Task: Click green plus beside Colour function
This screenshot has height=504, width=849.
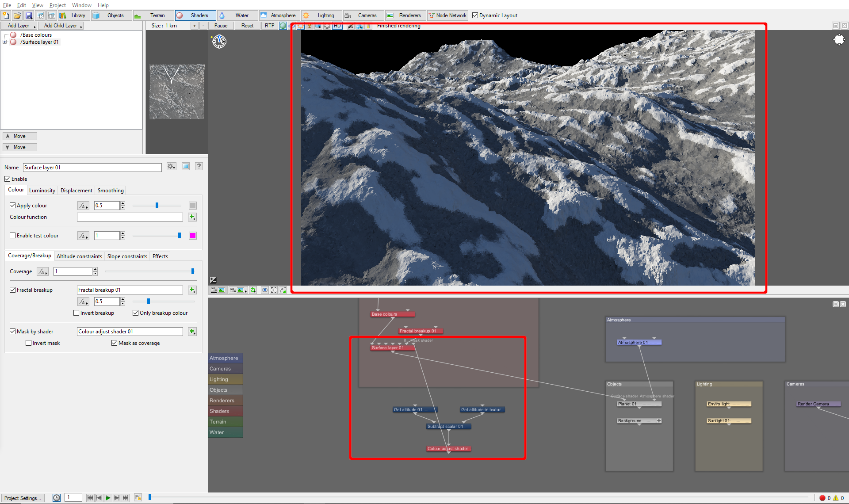Action: click(x=192, y=217)
